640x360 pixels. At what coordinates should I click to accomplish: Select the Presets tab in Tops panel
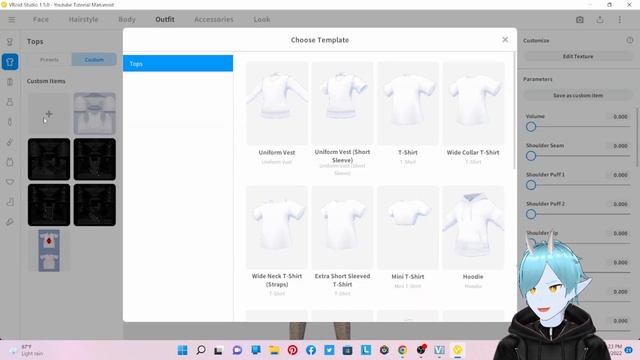[x=49, y=60]
